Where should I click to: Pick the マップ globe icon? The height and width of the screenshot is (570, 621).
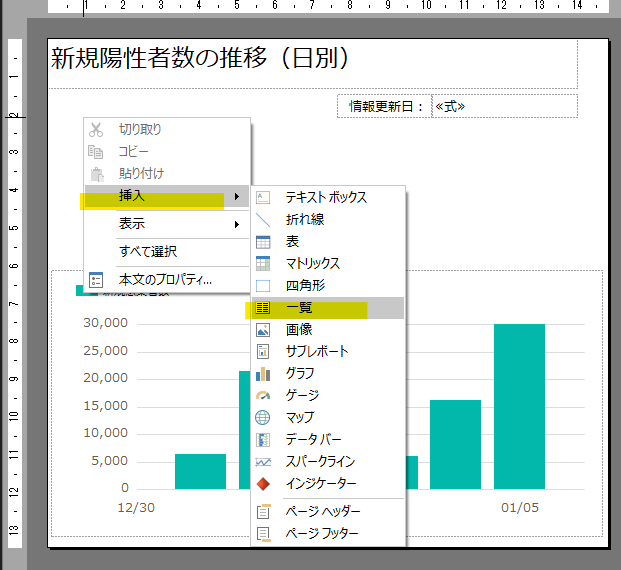263,418
